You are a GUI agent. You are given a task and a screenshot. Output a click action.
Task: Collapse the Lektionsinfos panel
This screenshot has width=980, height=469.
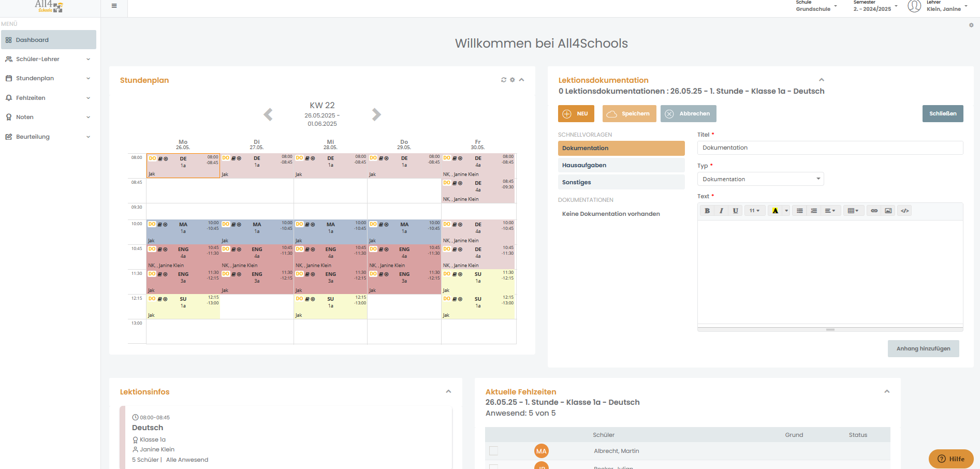point(448,391)
